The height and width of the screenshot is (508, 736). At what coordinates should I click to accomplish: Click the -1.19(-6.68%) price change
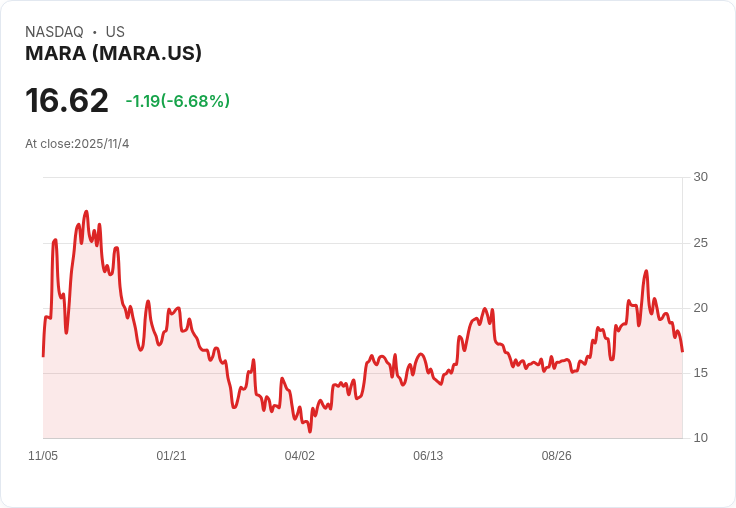point(177,101)
